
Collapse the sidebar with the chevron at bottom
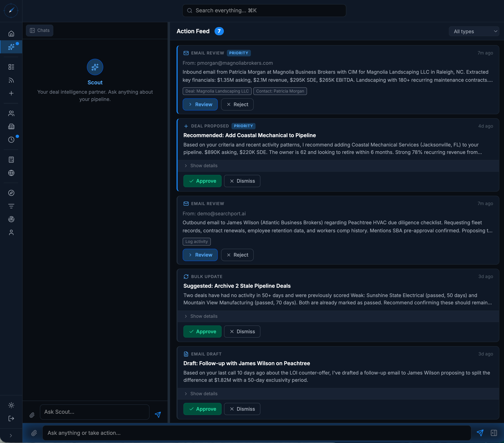pyautogui.click(x=11, y=435)
